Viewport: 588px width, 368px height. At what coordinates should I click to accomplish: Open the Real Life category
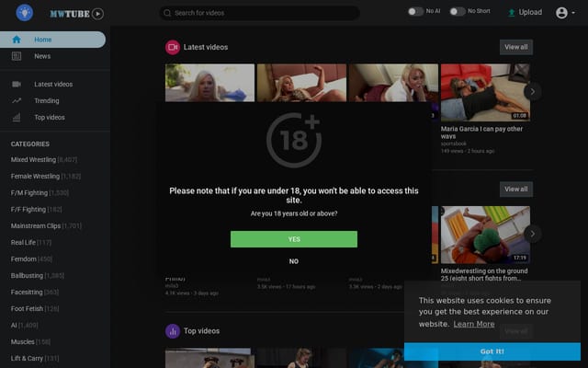pos(31,242)
